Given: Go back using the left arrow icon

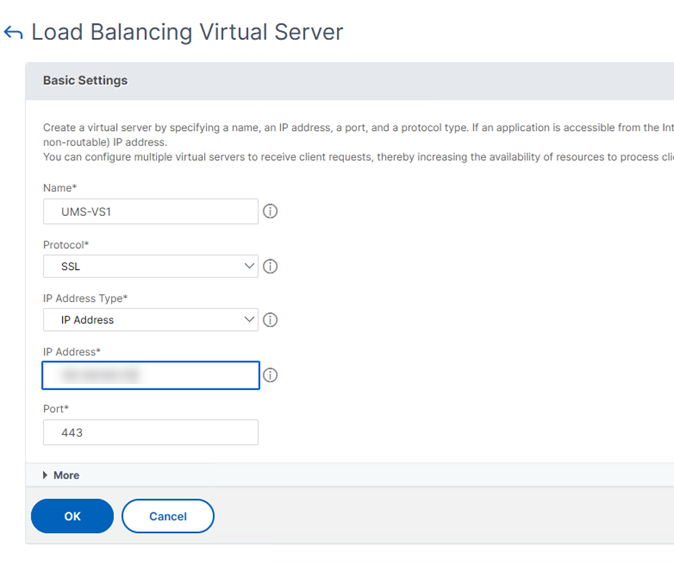Looking at the screenshot, I should click(13, 33).
